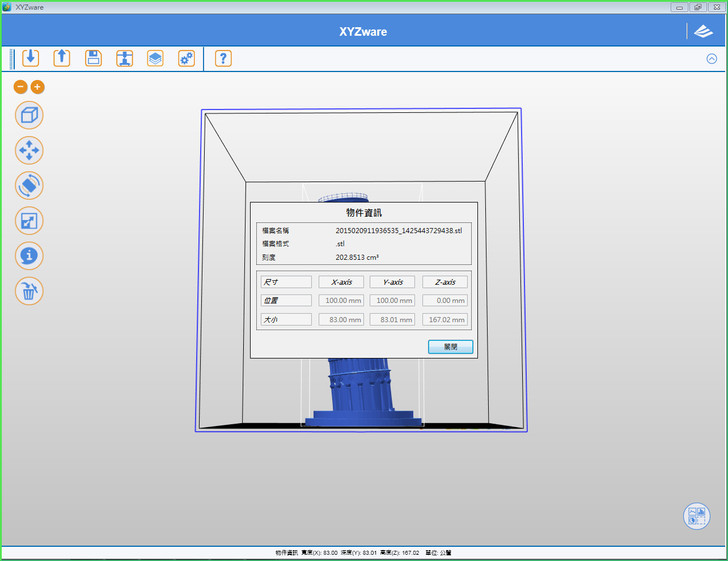
Task: Click the Print toolbar icon
Action: click(x=124, y=58)
